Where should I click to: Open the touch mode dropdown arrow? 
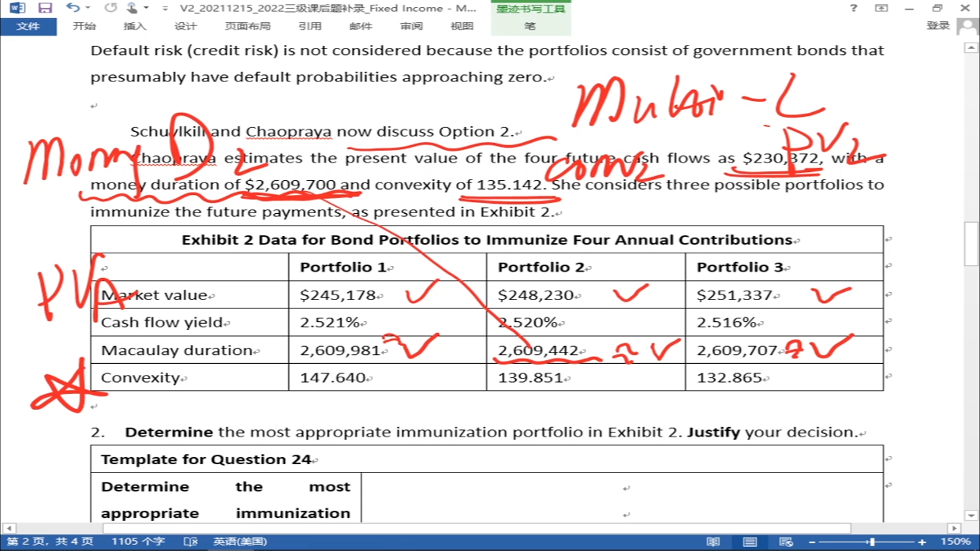(x=147, y=8)
